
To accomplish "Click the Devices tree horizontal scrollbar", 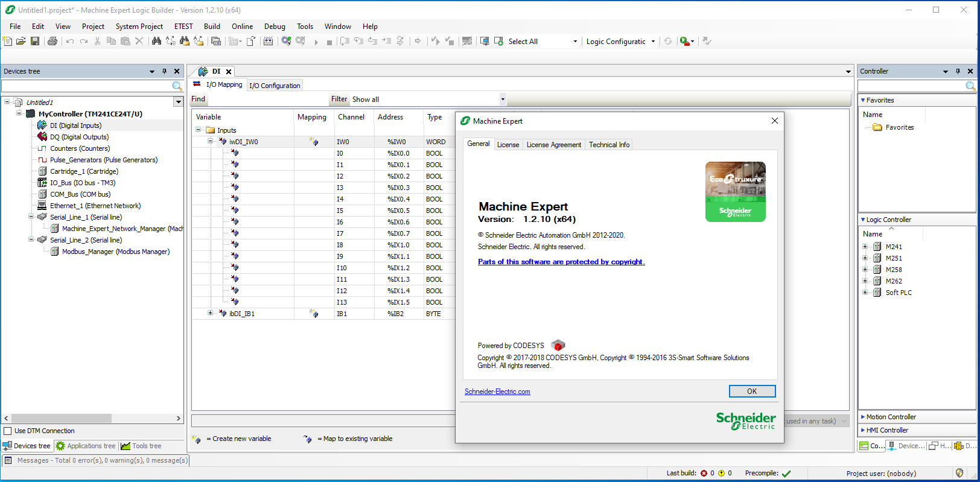I will [62, 418].
